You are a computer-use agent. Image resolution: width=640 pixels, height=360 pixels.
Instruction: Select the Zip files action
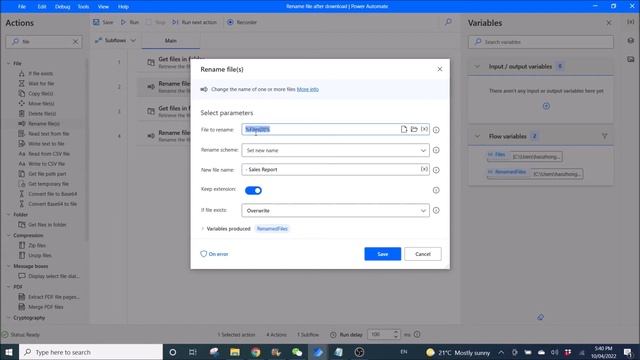[x=37, y=245]
